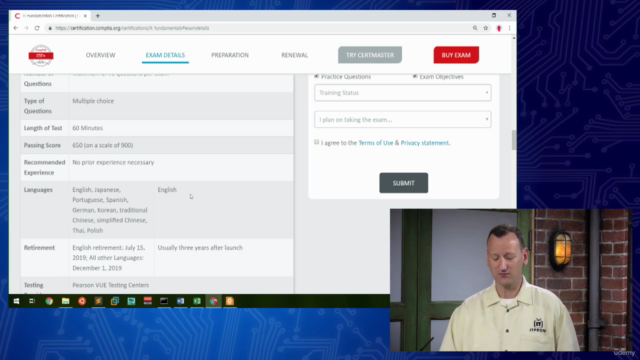The width and height of the screenshot is (640, 360).
Task: Switch to the active Chrome window on taskbar
Action: pyautogui.click(x=213, y=301)
